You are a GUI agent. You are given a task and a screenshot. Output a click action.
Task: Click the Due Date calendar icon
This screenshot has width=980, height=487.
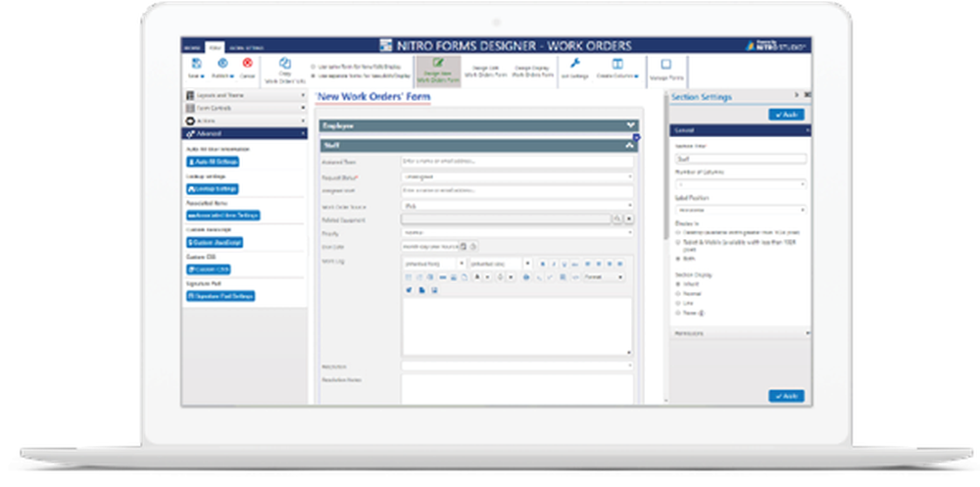point(464,246)
